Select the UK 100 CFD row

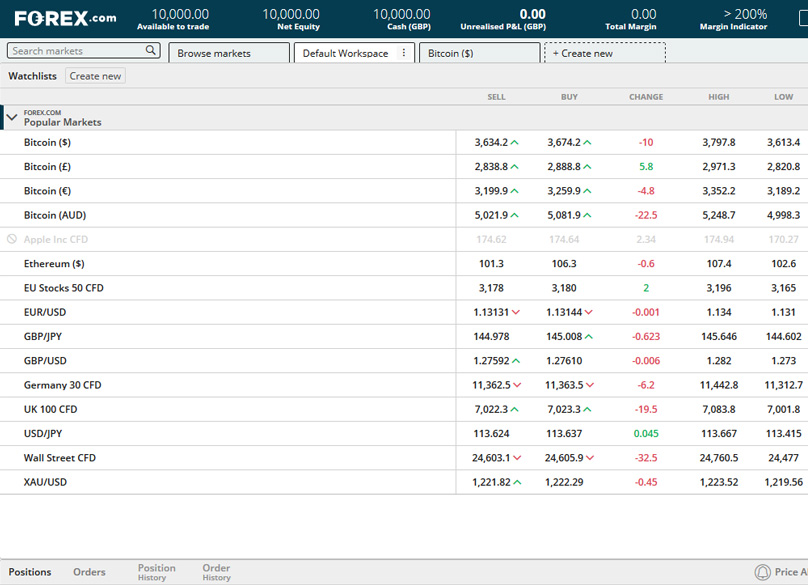[404, 409]
